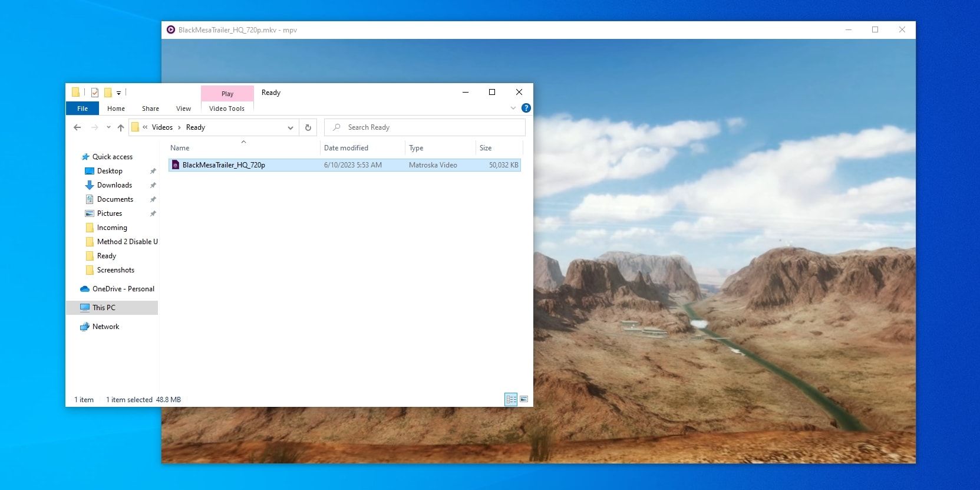The image size is (980, 490).
Task: Open Downloads in the navigation pane
Action: point(114,185)
